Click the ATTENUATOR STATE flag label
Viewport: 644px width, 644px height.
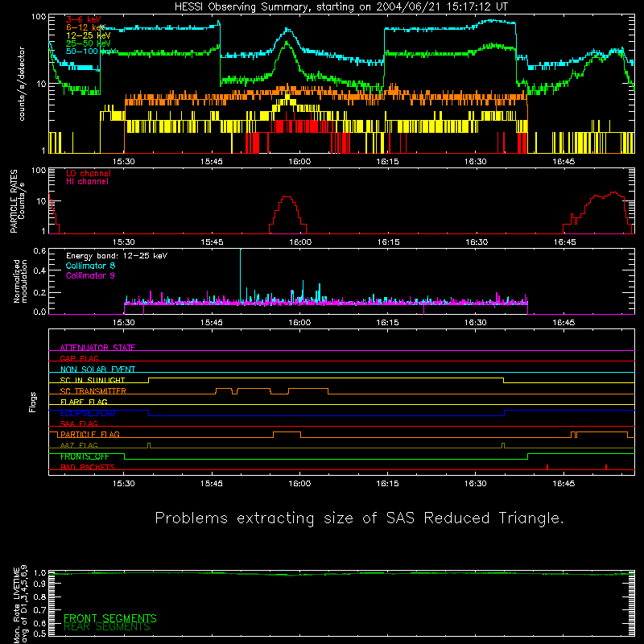tap(97, 348)
